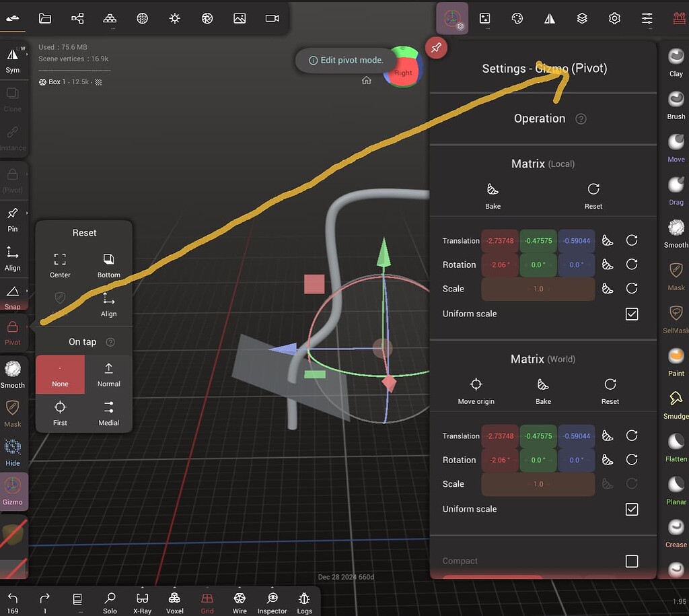Click Move origin under Matrix World
Image resolution: width=689 pixels, height=616 pixels.
click(476, 389)
